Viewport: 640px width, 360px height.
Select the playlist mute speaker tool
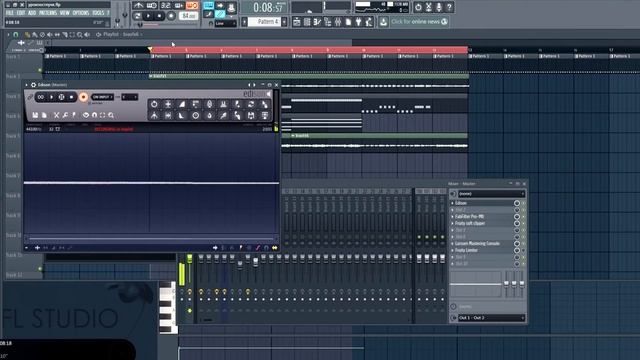pyautogui.click(x=49, y=35)
